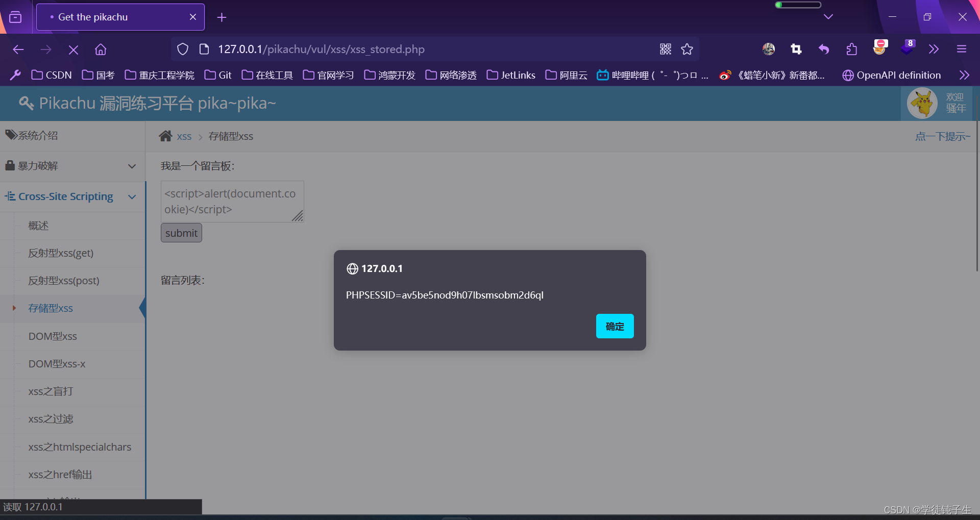Click the home breadcrumb icon
This screenshot has width=980, height=520.
click(165, 136)
